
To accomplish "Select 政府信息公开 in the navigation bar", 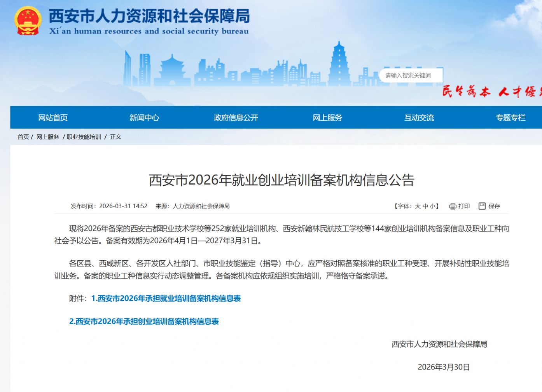I will 236,118.
